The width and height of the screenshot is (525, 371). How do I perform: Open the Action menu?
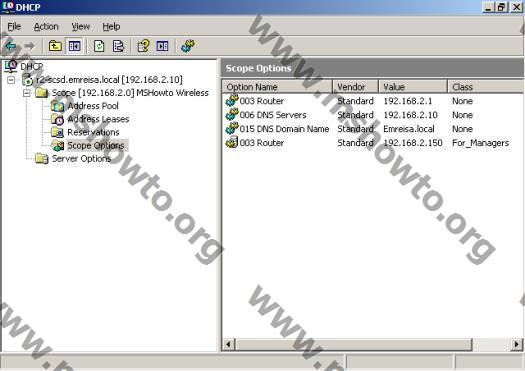pyautogui.click(x=46, y=27)
